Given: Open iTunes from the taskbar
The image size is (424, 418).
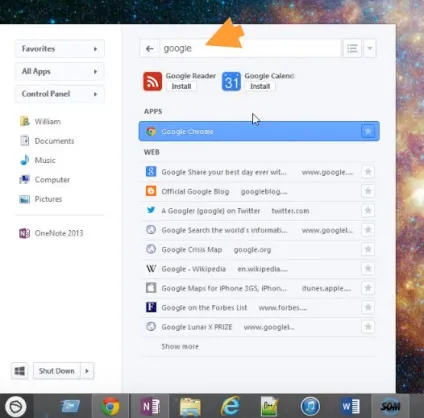Looking at the screenshot, I should coord(310,406).
